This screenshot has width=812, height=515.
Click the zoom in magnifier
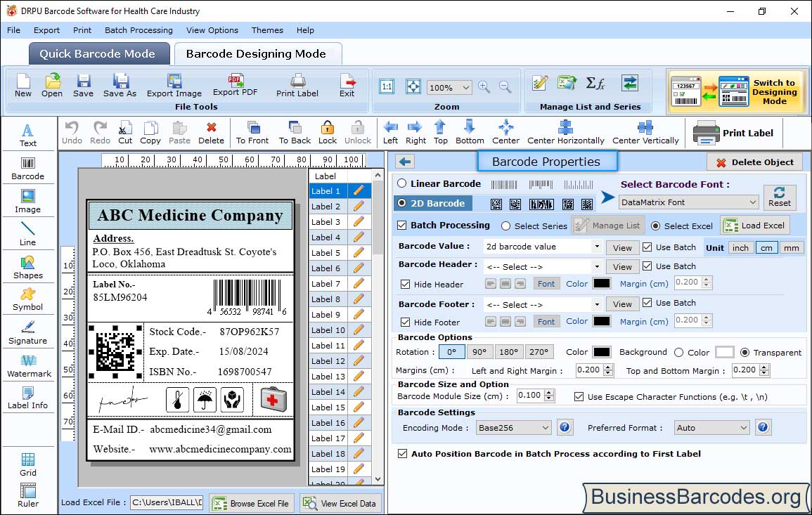484,87
